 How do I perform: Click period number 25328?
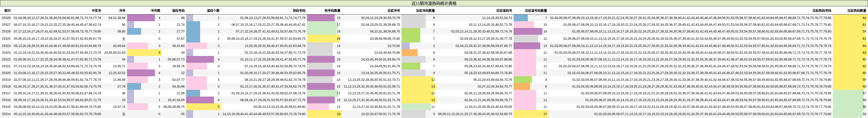6,18
